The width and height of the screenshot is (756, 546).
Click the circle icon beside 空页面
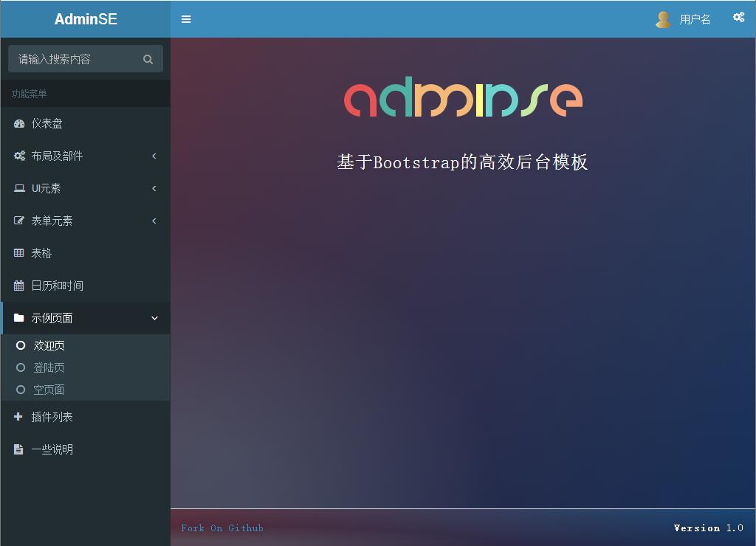pos(20,390)
